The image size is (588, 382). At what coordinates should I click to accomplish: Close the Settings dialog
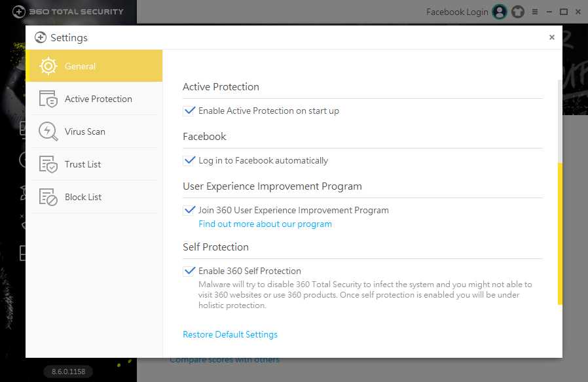point(552,38)
